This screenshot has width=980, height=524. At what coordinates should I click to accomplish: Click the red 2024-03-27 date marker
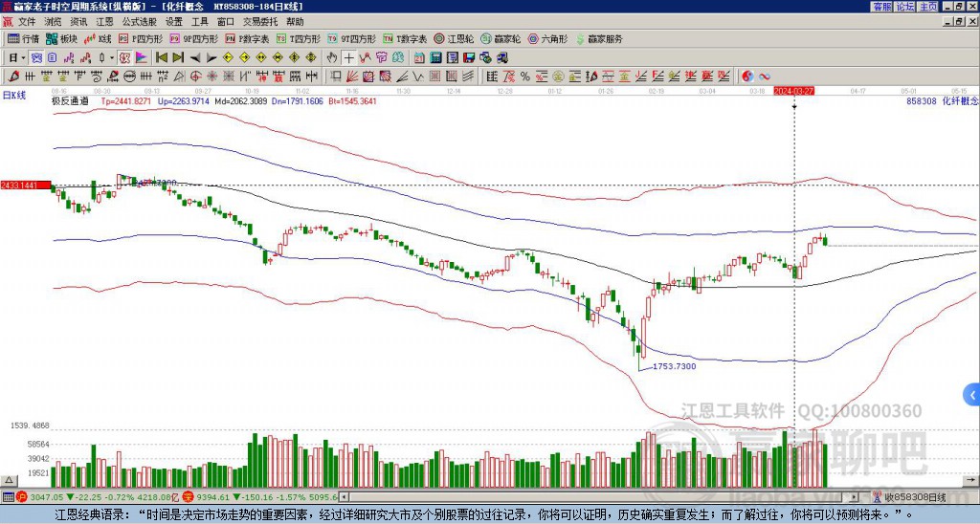coord(793,91)
